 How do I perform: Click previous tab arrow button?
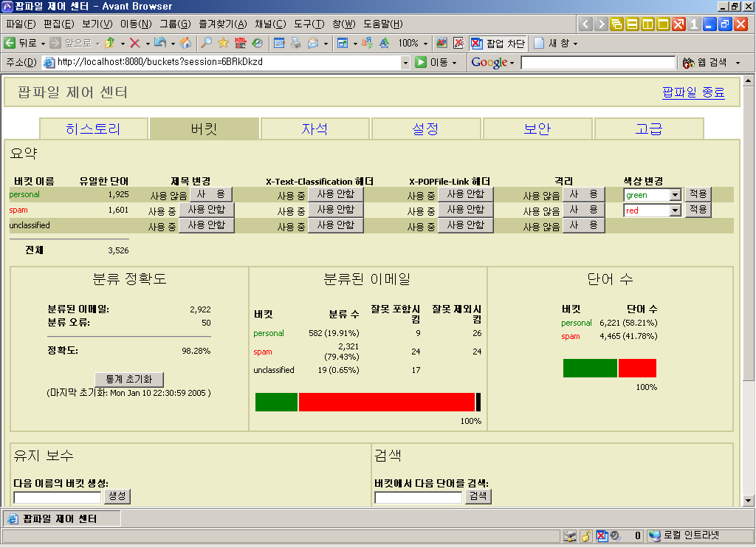585,24
